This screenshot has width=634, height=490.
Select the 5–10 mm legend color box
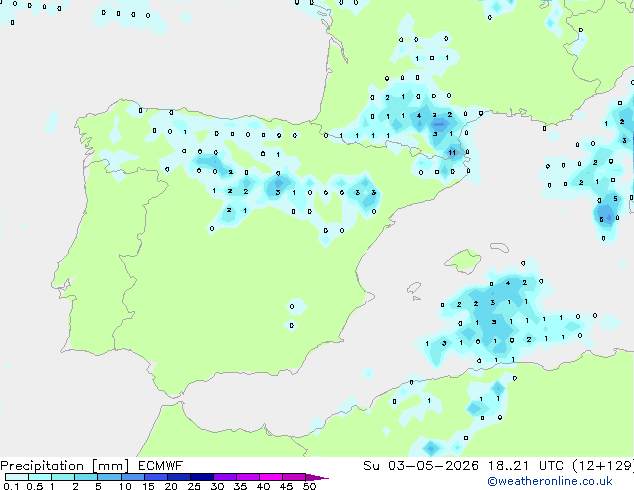[109, 477]
